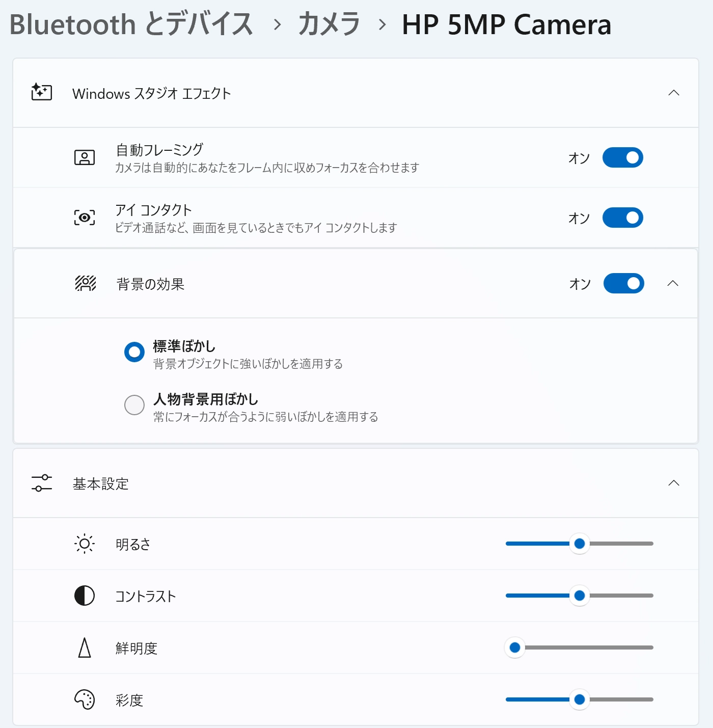Image resolution: width=713 pixels, height=728 pixels.
Task: Click the コントラスト label
Action: coord(146,596)
